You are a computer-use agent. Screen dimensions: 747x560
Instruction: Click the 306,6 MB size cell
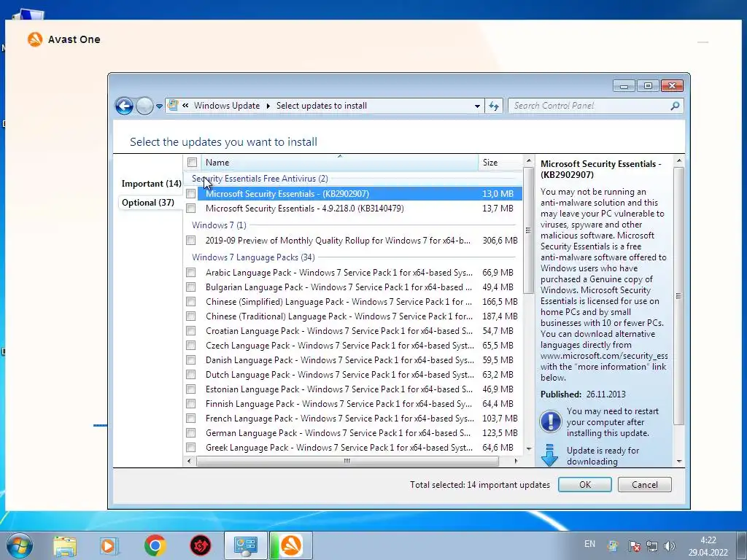pyautogui.click(x=500, y=241)
